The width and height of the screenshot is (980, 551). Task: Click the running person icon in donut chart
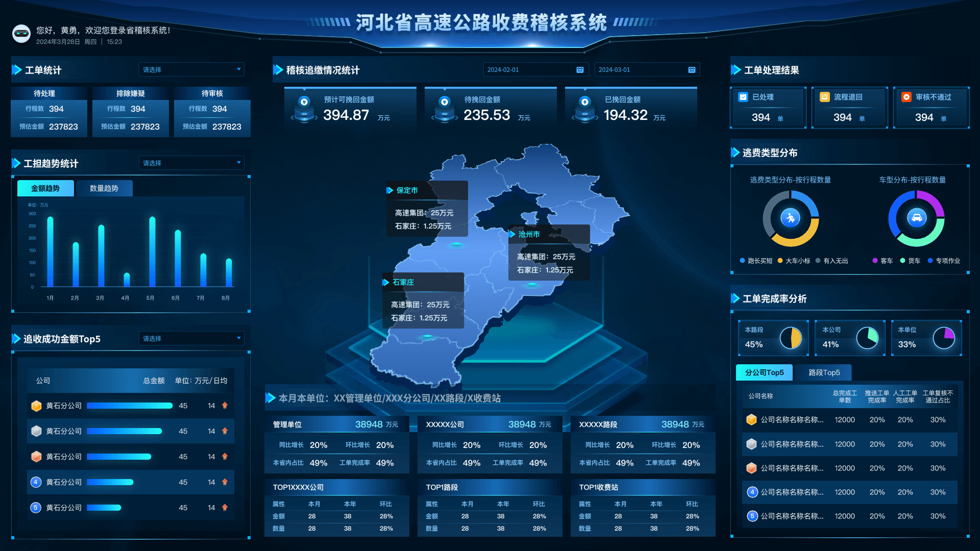(x=791, y=218)
